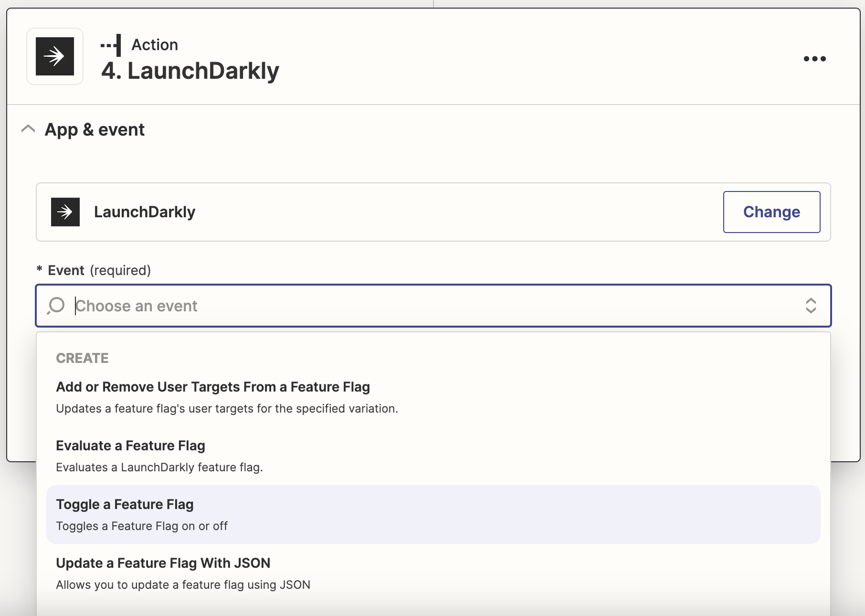Screen dimensions: 865x616
Task: Click the Event (required) field label
Action: (x=99, y=270)
